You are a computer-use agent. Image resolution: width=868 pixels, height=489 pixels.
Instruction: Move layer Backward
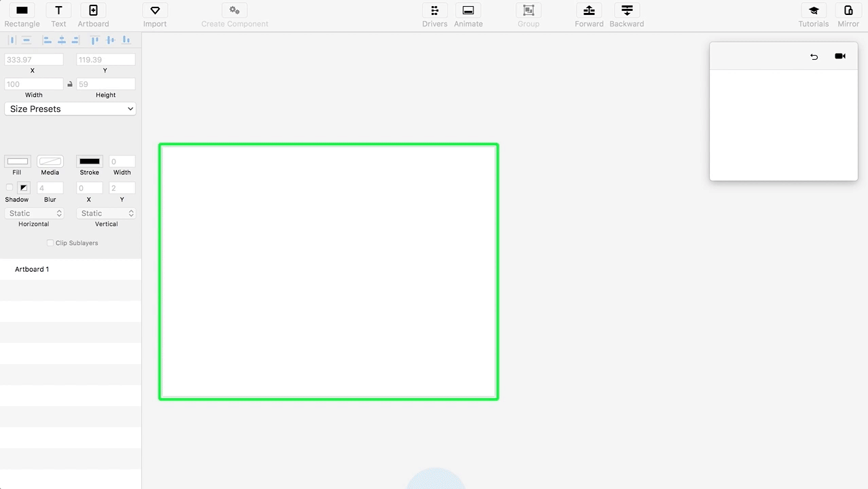(627, 10)
